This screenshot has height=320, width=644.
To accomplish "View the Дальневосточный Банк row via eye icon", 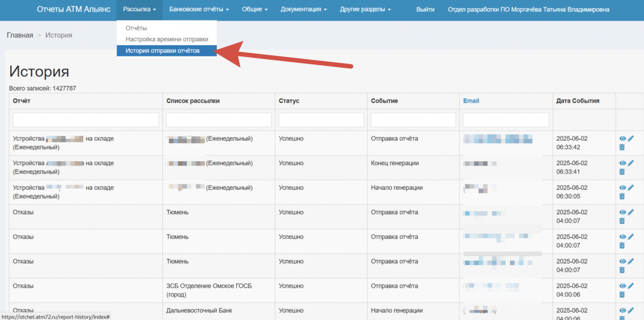I will tap(623, 311).
